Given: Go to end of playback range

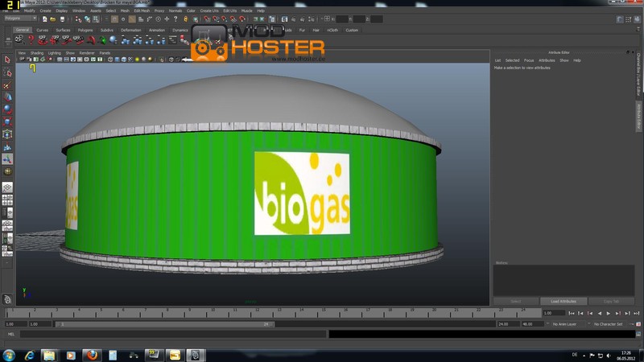Looking at the screenshot, I should 636,314.
